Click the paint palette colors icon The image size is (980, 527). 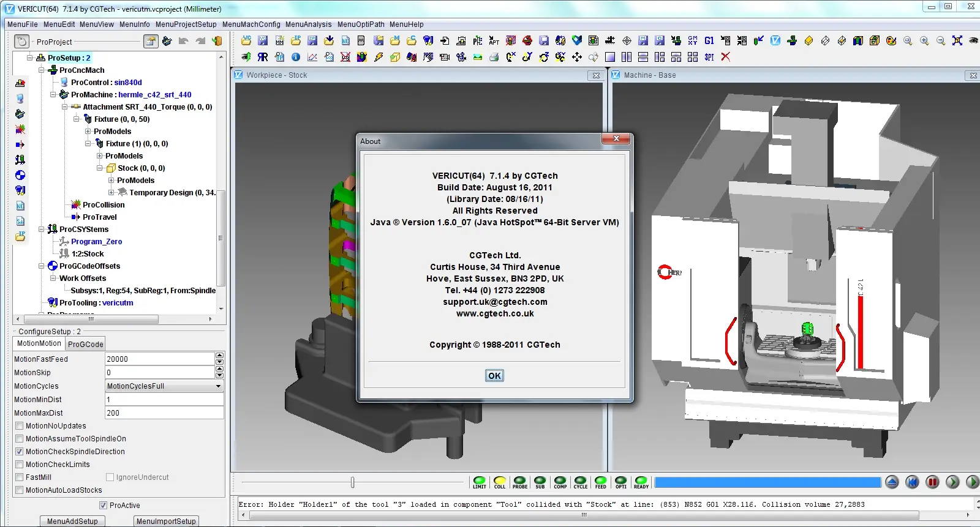point(891,40)
